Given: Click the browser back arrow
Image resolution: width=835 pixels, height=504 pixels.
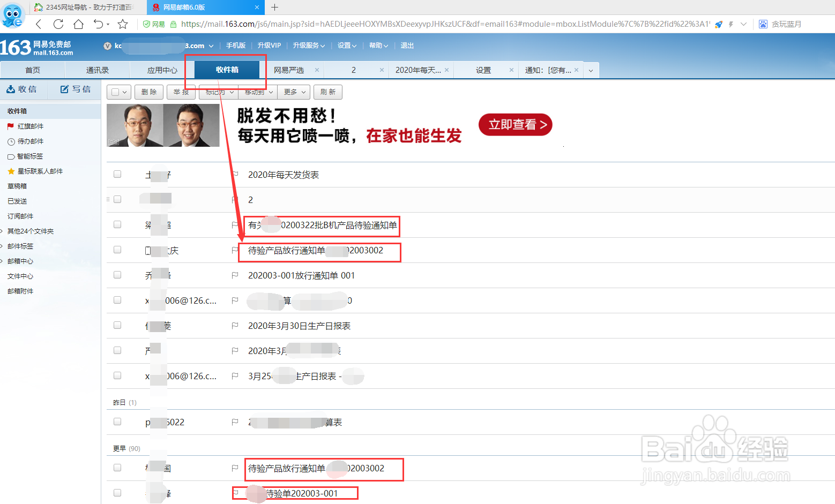Looking at the screenshot, I should [x=39, y=24].
